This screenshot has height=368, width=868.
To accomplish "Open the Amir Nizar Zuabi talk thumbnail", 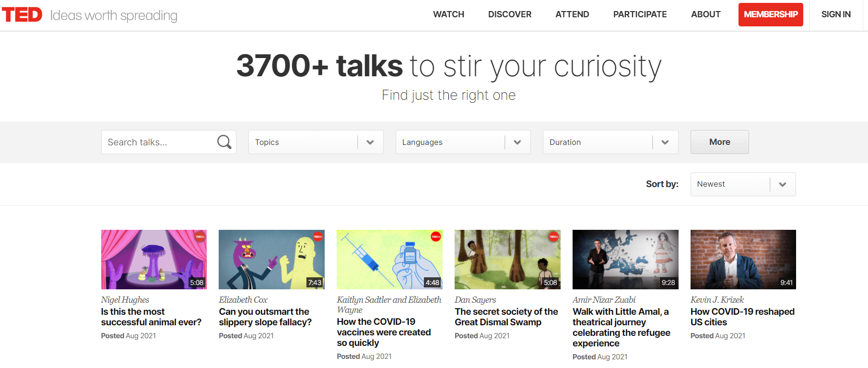I will 625,260.
